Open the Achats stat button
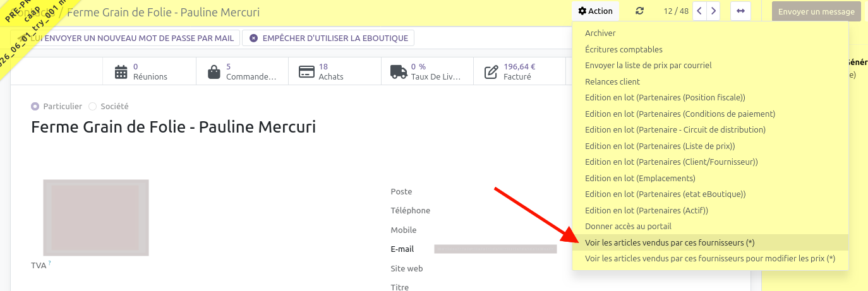 [335, 71]
